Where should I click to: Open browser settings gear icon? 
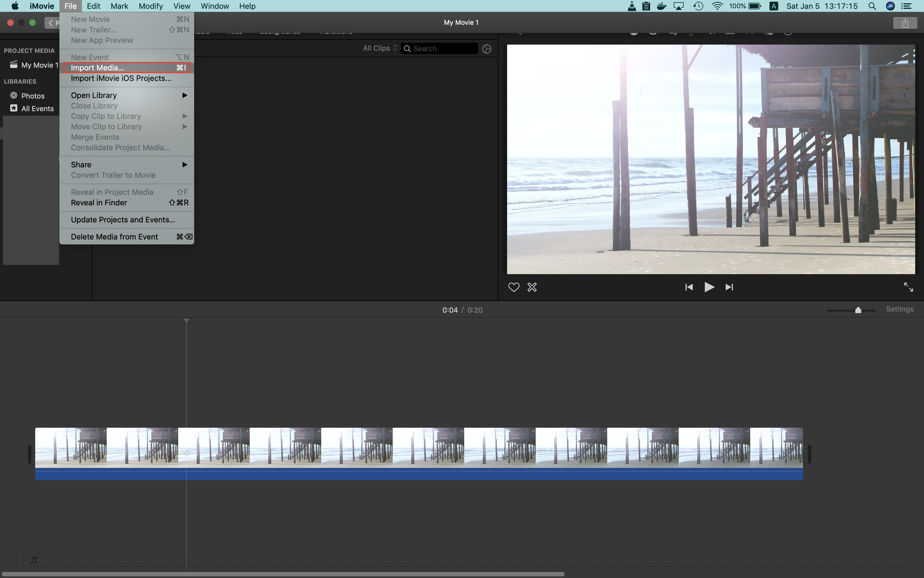tap(486, 49)
